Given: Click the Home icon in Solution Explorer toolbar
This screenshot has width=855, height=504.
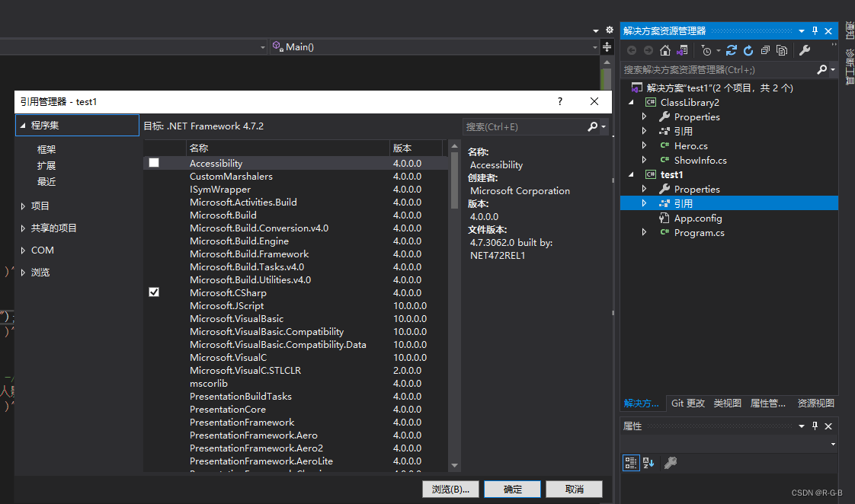Looking at the screenshot, I should 664,51.
